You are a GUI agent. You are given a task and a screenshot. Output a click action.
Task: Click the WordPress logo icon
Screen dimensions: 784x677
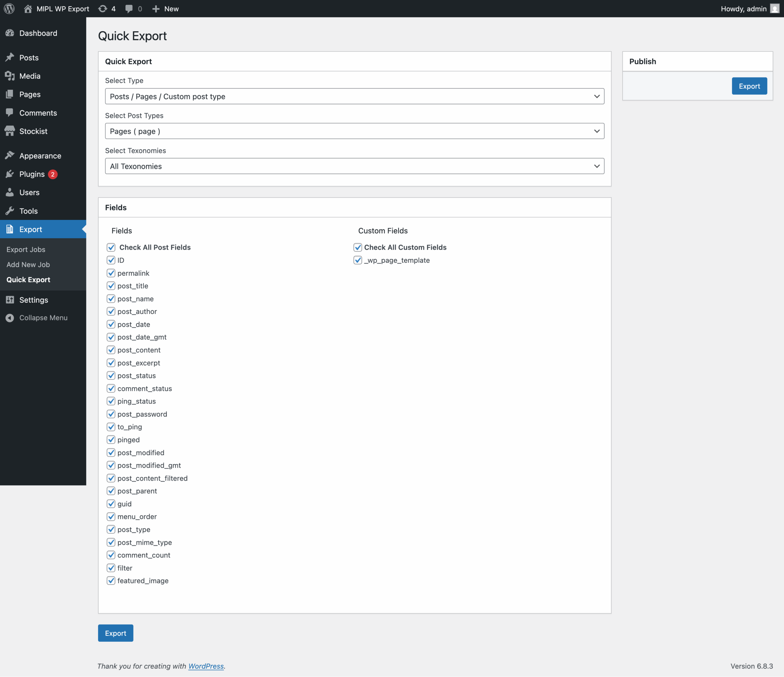(9, 8)
